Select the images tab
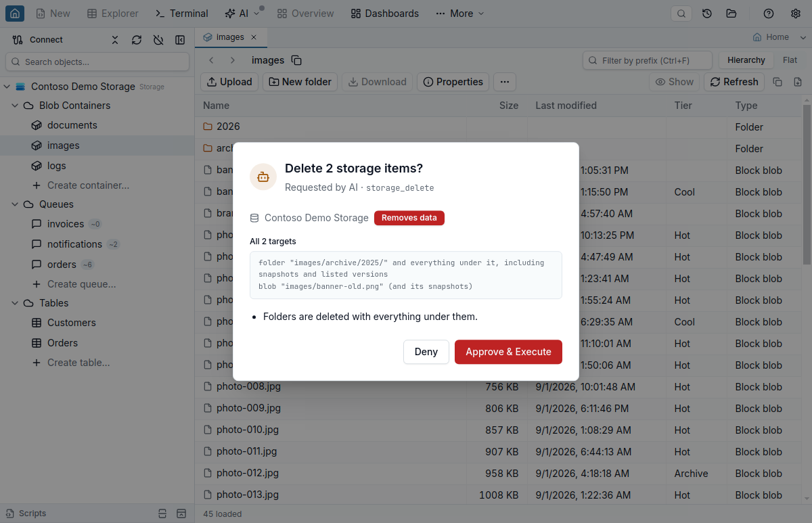The width and height of the screenshot is (812, 523). click(x=230, y=37)
